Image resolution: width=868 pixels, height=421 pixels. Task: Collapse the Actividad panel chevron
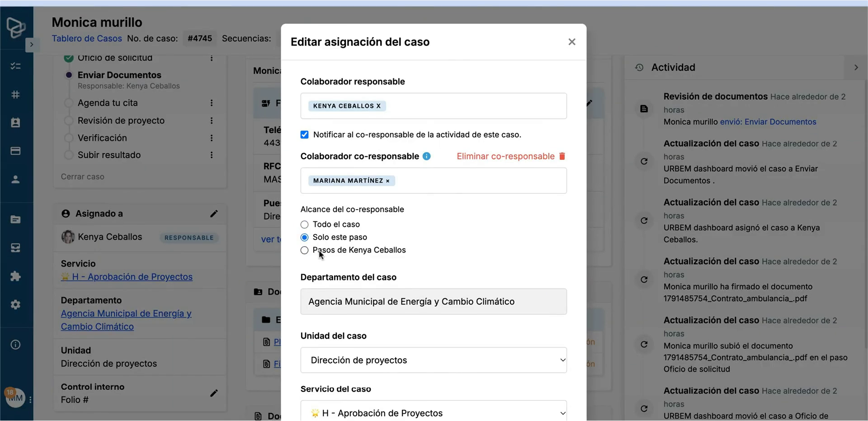(856, 67)
